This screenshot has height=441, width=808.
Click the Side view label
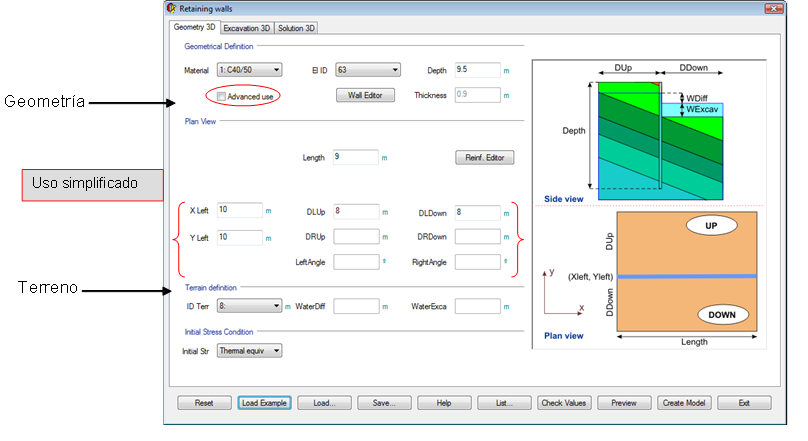(x=564, y=199)
